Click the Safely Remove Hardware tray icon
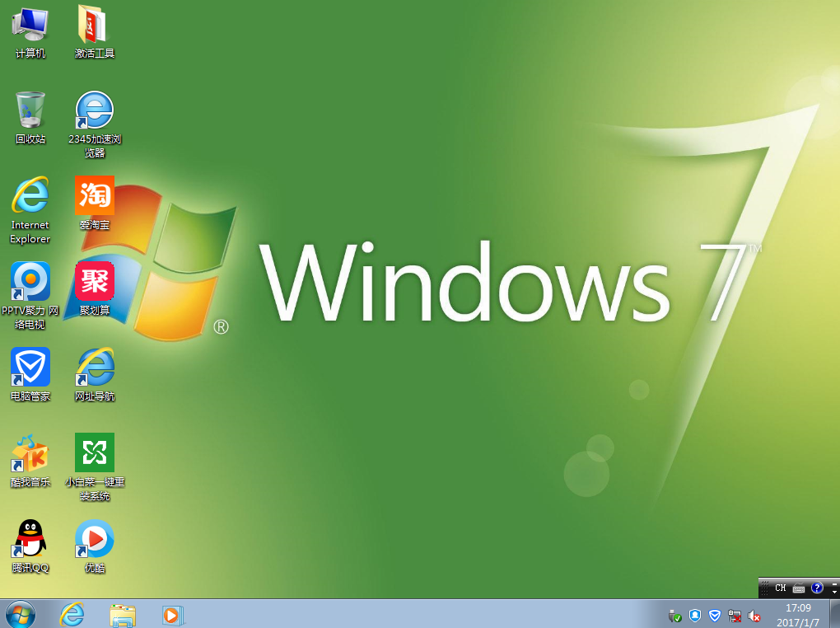The height and width of the screenshot is (628, 840). click(675, 616)
